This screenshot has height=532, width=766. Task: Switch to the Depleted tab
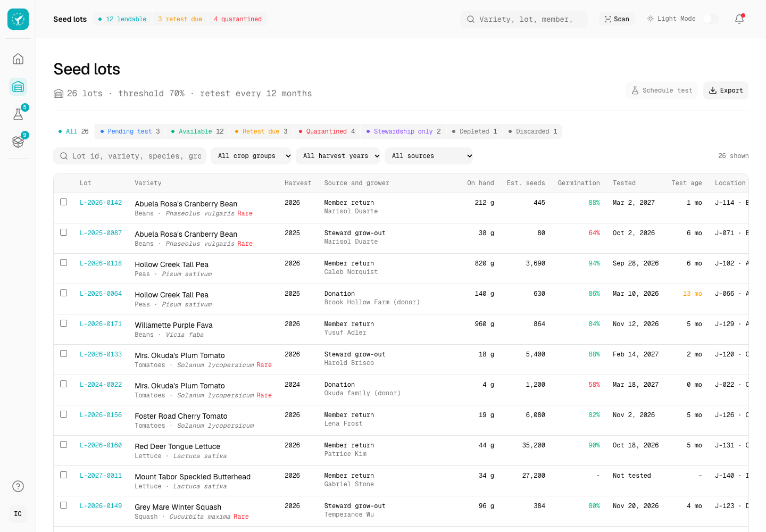[x=474, y=131]
